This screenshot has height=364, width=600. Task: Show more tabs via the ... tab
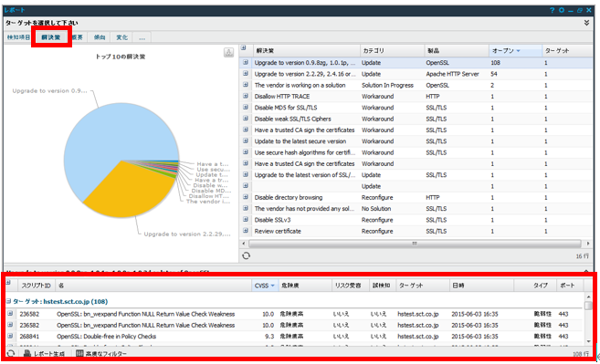click(142, 37)
